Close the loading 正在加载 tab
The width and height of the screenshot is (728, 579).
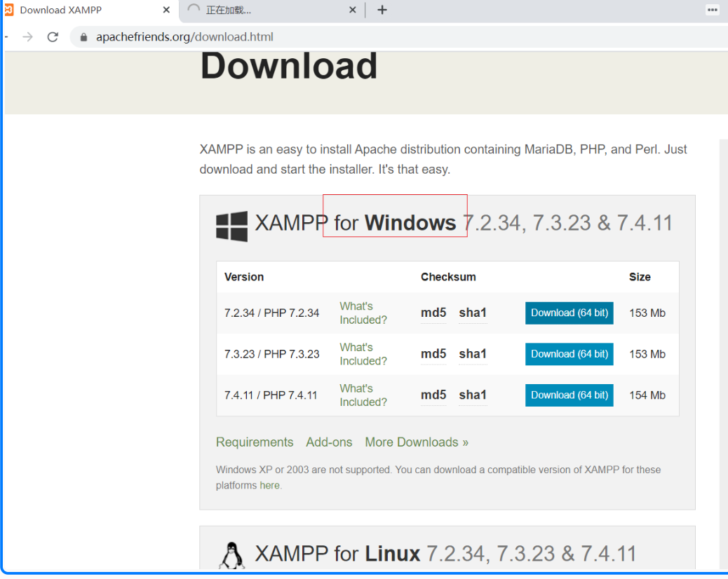tap(352, 10)
